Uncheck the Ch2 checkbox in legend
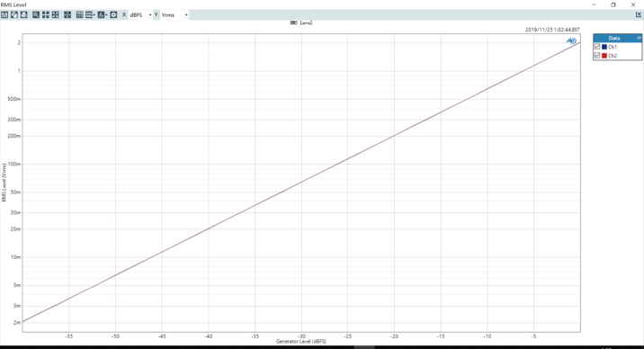The image size is (644, 349). click(x=597, y=56)
